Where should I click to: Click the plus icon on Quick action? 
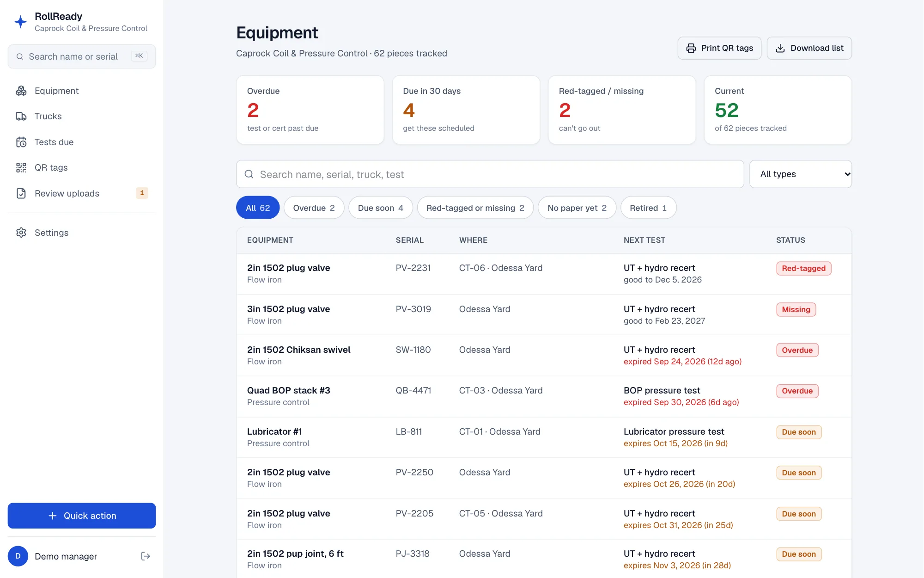tap(53, 516)
